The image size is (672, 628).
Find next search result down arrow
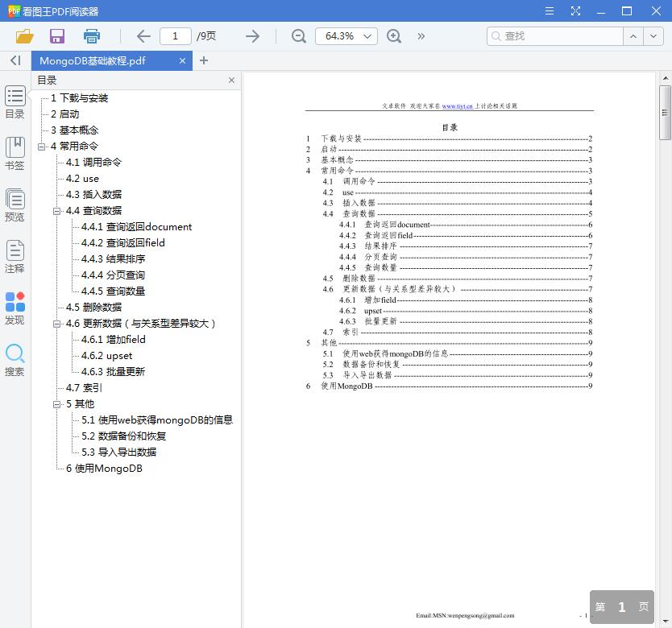point(653,36)
